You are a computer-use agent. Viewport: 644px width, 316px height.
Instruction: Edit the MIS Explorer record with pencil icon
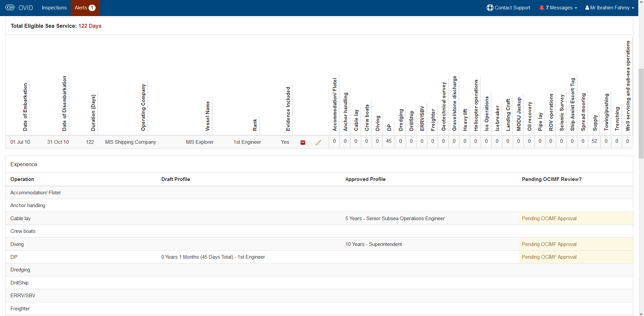[x=318, y=142]
